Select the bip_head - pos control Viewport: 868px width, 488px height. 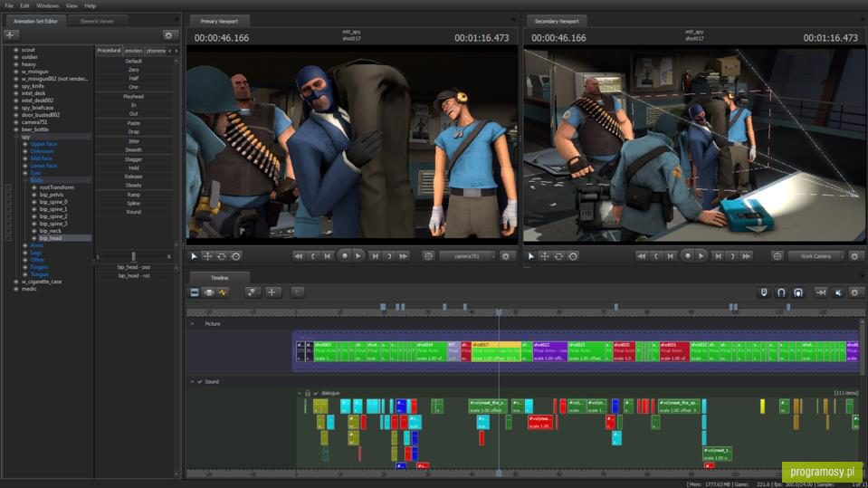click(x=133, y=267)
